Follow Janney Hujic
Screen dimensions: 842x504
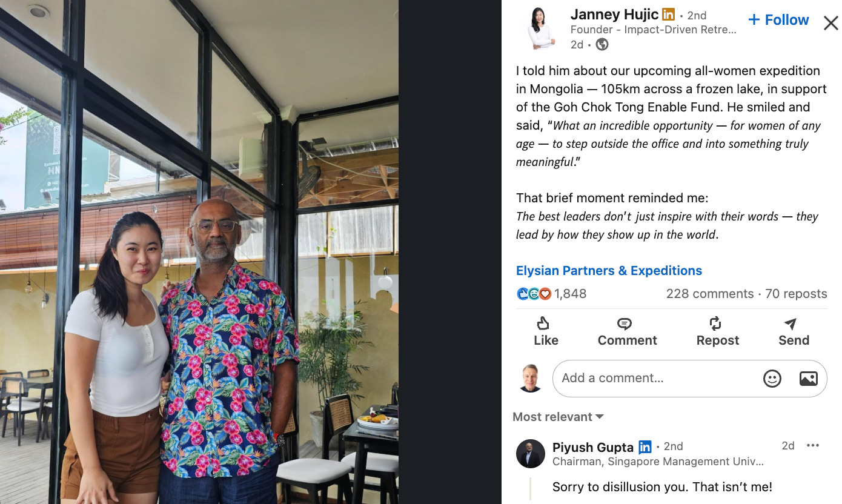click(x=778, y=20)
